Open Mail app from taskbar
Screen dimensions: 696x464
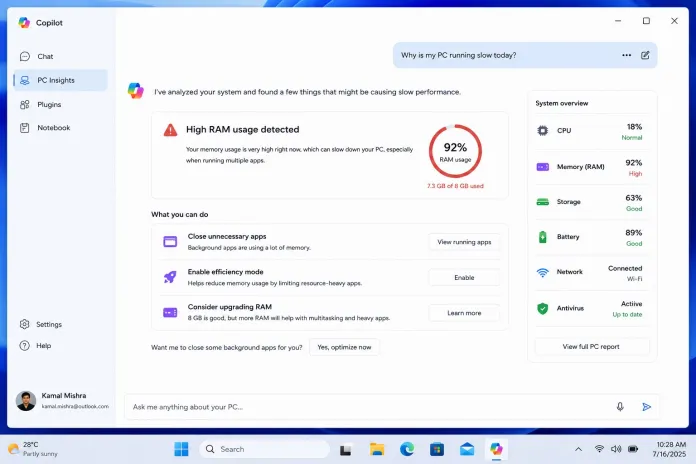point(467,449)
